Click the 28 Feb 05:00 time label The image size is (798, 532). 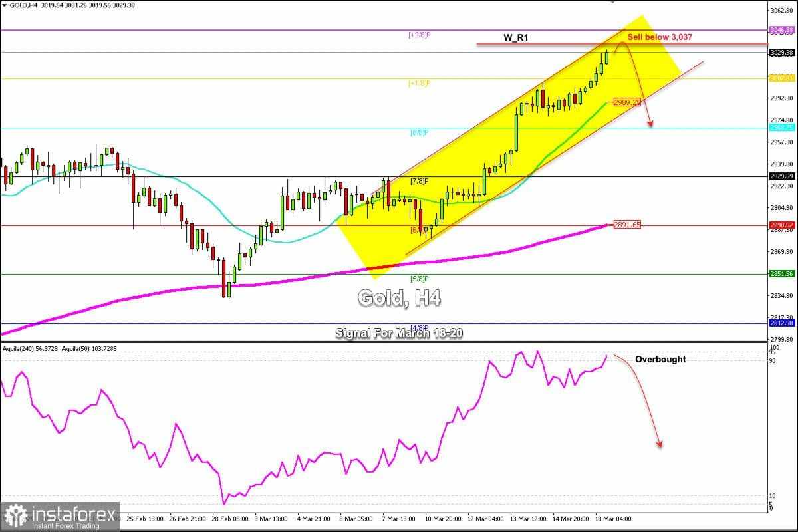click(x=229, y=518)
